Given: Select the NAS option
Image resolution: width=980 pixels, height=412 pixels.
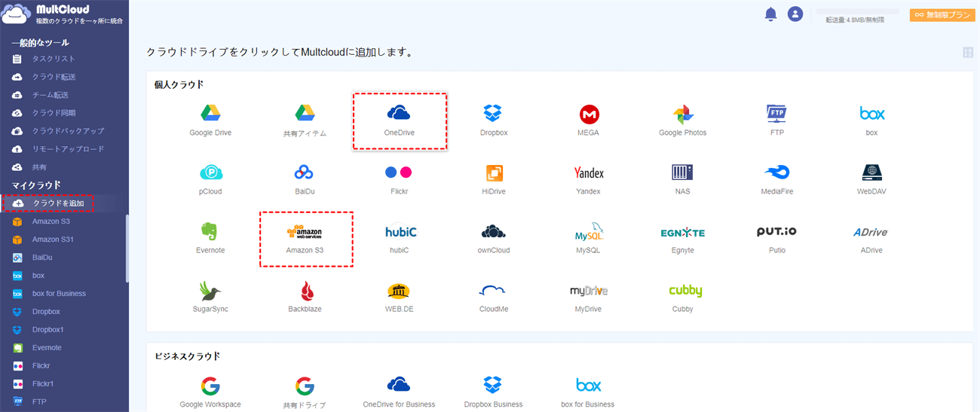Looking at the screenshot, I should pyautogui.click(x=683, y=179).
